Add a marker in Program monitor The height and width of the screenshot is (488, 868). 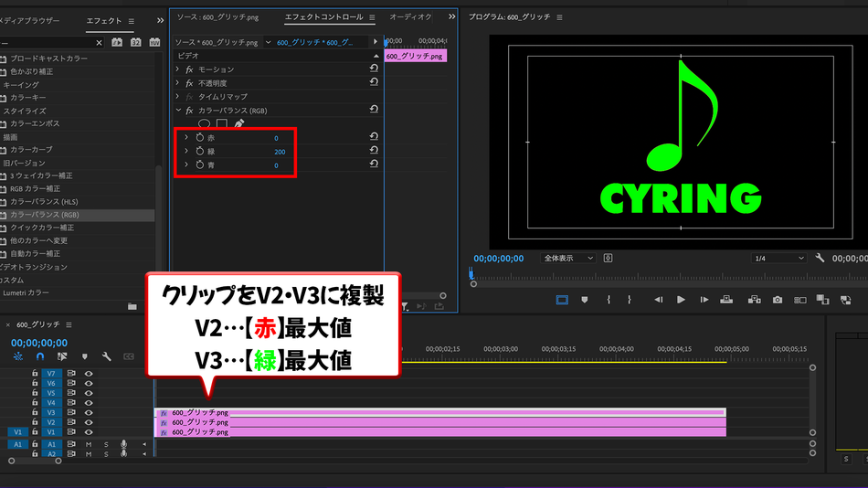585,300
